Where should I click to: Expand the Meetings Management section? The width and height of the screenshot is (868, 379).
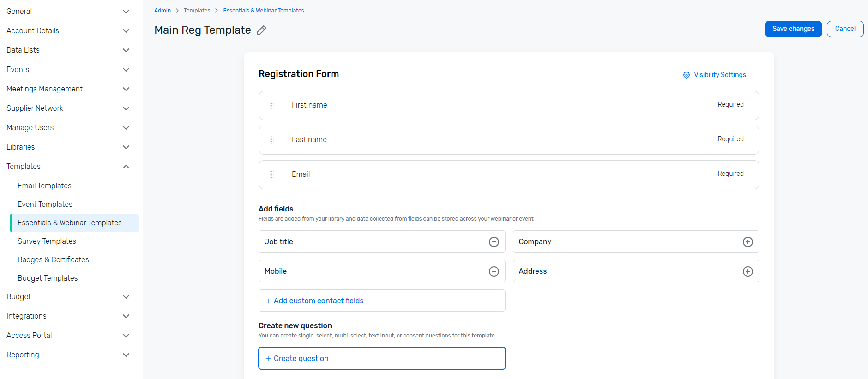pyautogui.click(x=126, y=89)
